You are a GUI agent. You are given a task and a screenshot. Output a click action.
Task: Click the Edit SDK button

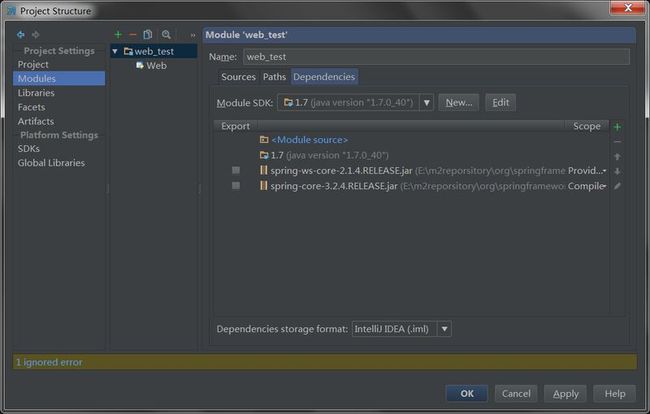[x=501, y=103]
